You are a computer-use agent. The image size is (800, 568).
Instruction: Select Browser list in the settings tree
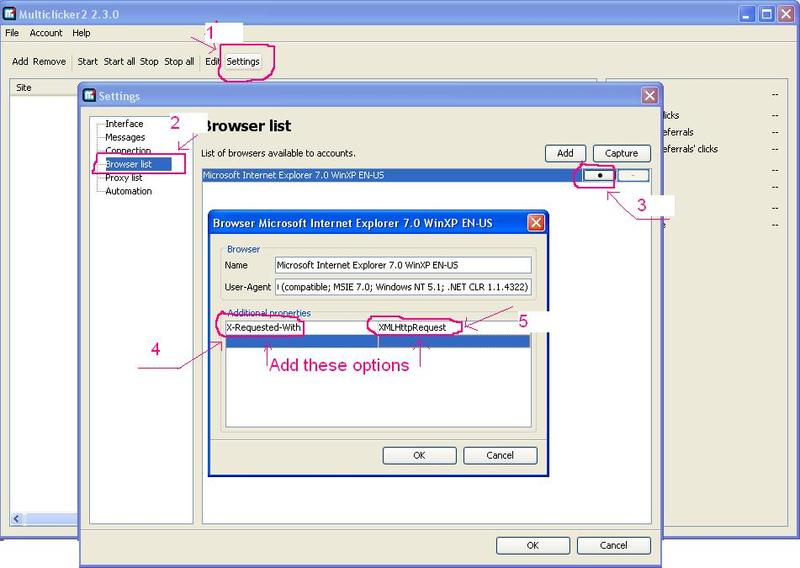129,164
